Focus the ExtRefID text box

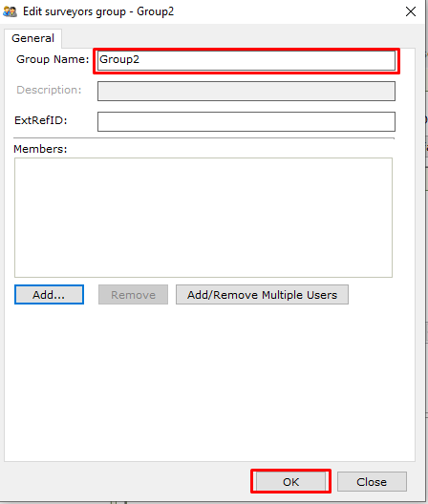point(246,121)
